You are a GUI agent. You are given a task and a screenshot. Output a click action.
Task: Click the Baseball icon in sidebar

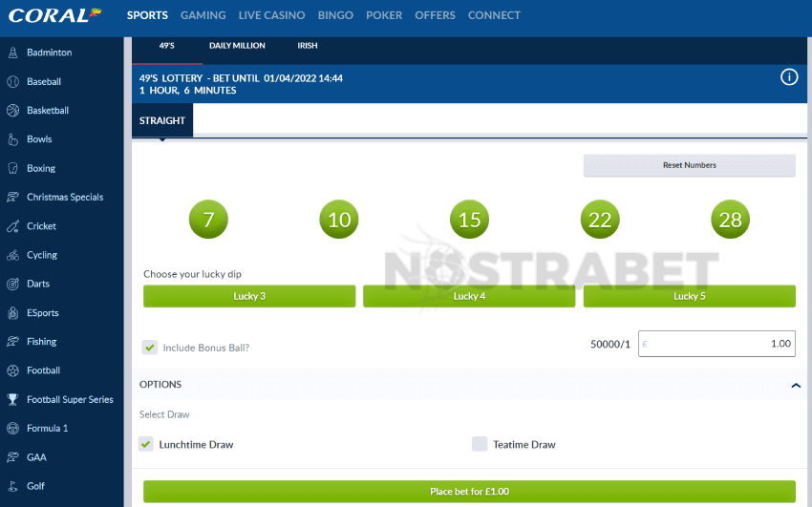pos(13,81)
